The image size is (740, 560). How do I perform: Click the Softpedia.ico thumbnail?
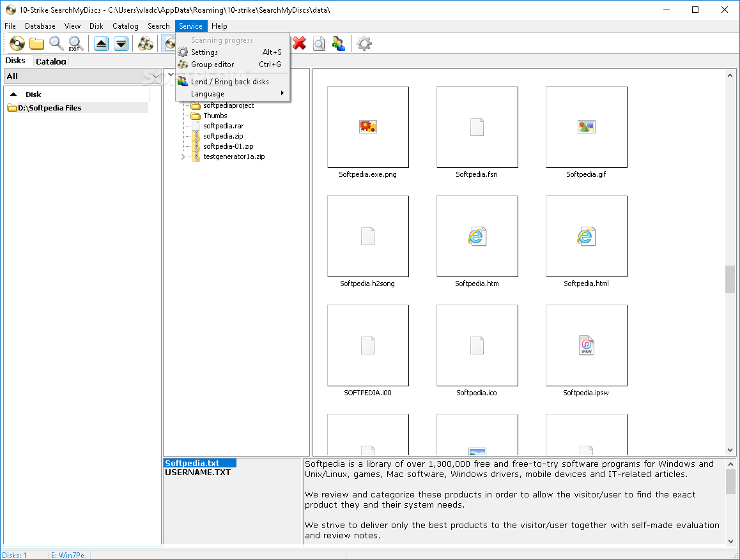point(477,345)
